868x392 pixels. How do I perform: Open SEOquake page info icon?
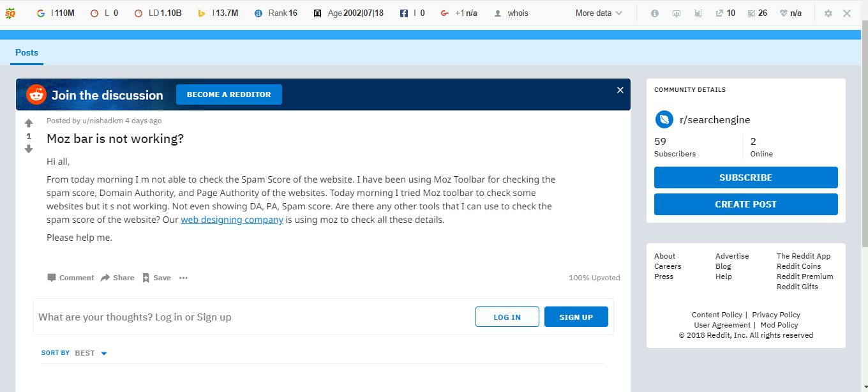point(655,13)
